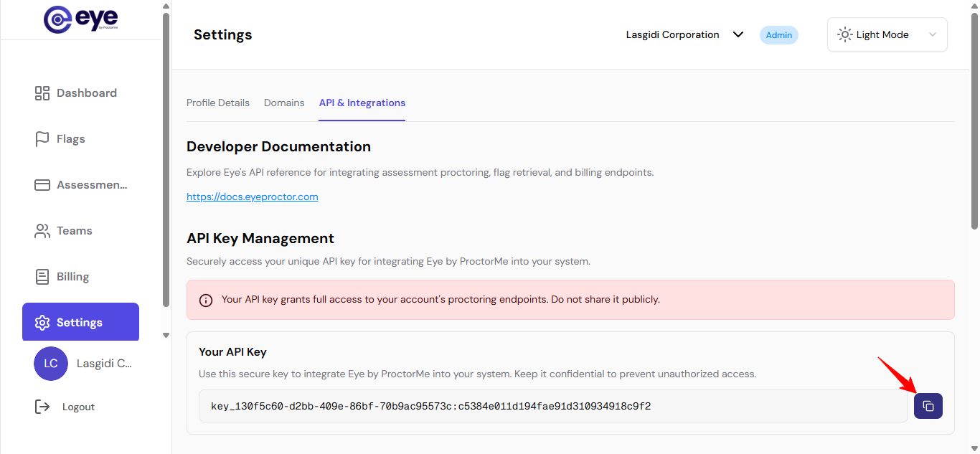Viewport: 980px width, 454px height.
Task: Expand the Light Mode theme dropdown
Action: click(887, 34)
